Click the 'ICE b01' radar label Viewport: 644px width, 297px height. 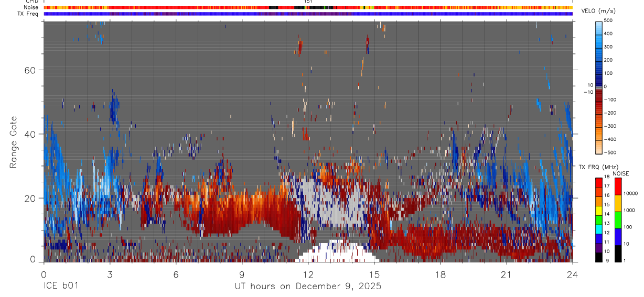[x=61, y=287]
